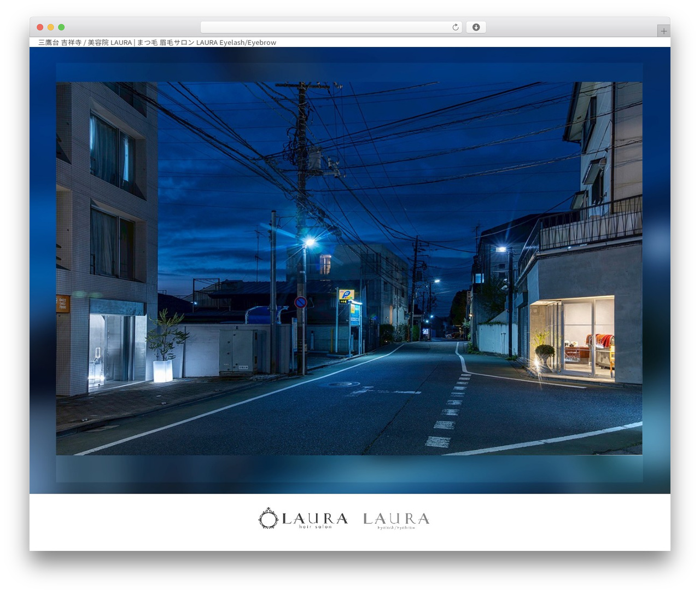Close the browser window with red button
This screenshot has width=700, height=593.
tap(40, 27)
